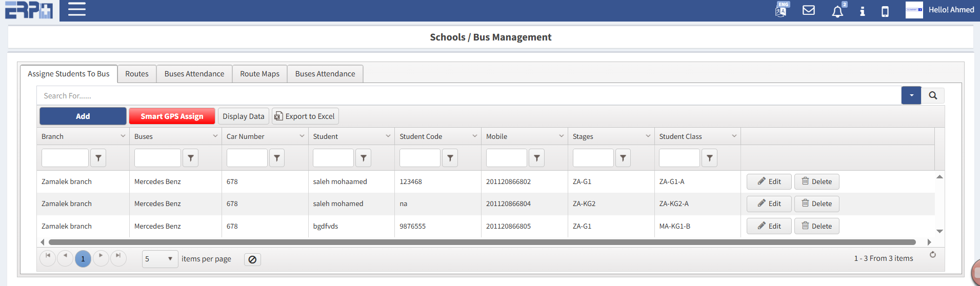The image size is (980, 286).
Task: Expand the search options dropdown arrow
Action: coord(911,95)
